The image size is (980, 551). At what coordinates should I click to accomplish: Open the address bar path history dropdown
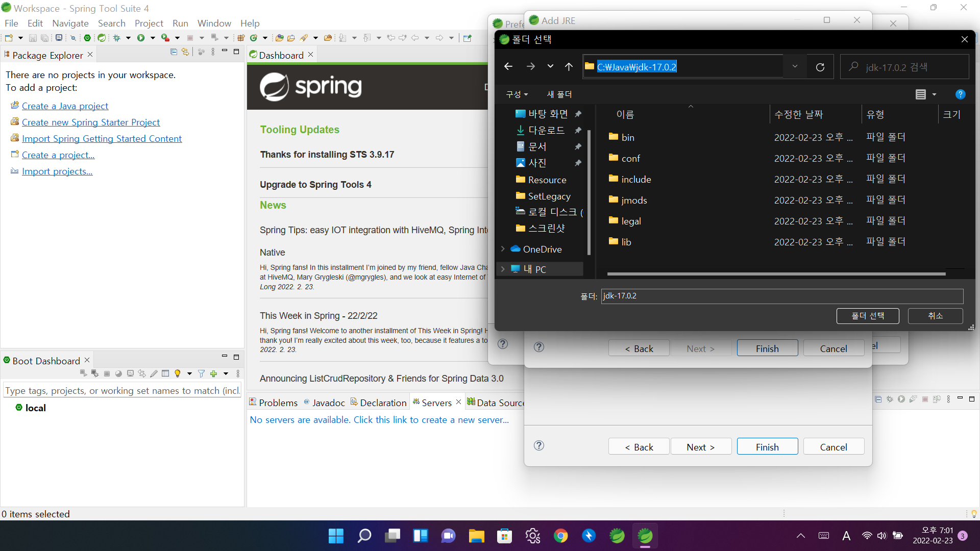(795, 67)
